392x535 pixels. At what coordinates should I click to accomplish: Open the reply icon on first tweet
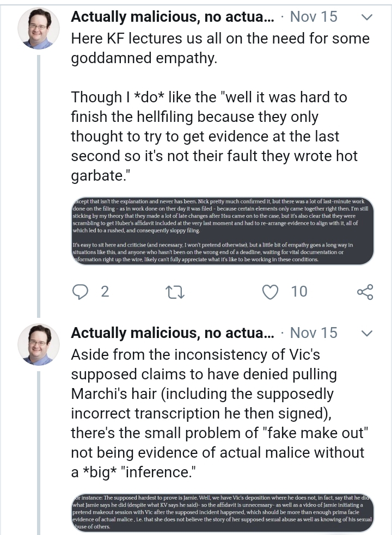tap(81, 292)
